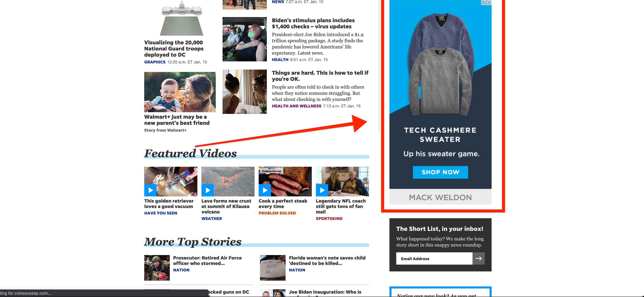The height and width of the screenshot is (297, 644).
Task: Play the perfect steak video
Action: pos(265,190)
